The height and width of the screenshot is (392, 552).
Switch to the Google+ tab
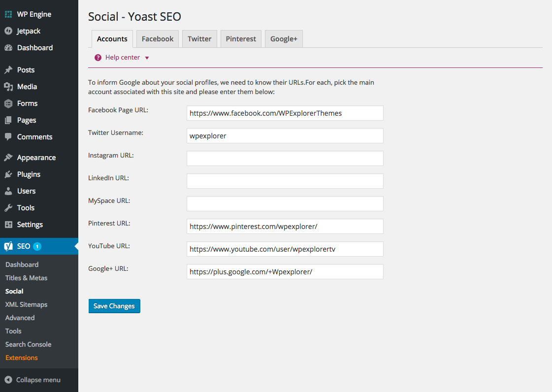coord(284,39)
